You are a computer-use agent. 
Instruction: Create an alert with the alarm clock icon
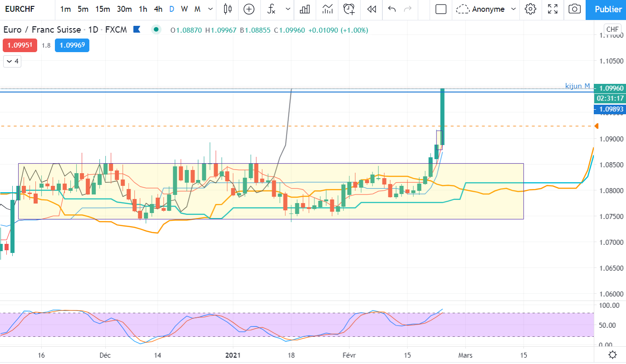(349, 9)
